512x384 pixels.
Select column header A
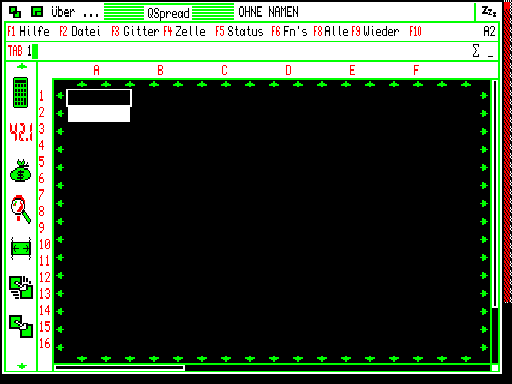coord(96,70)
